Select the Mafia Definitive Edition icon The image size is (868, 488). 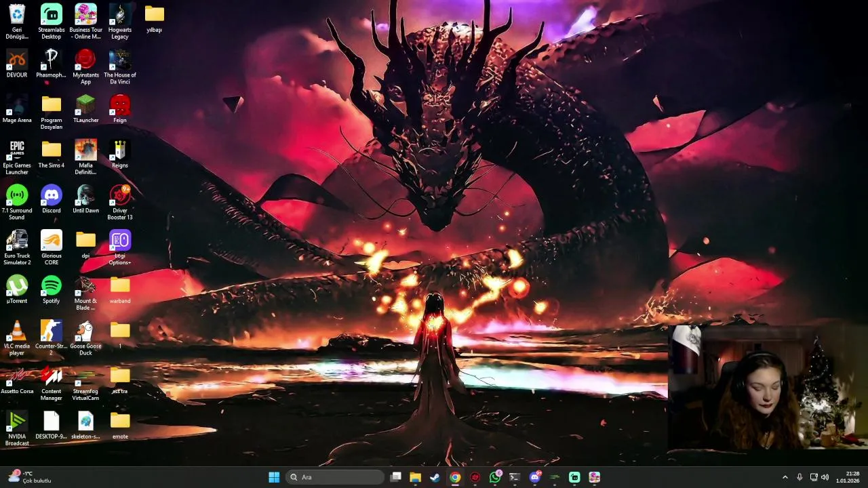85,157
